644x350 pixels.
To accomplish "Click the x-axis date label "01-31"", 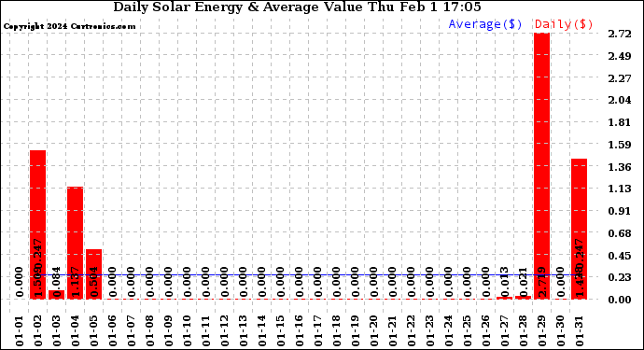I will (580, 331).
